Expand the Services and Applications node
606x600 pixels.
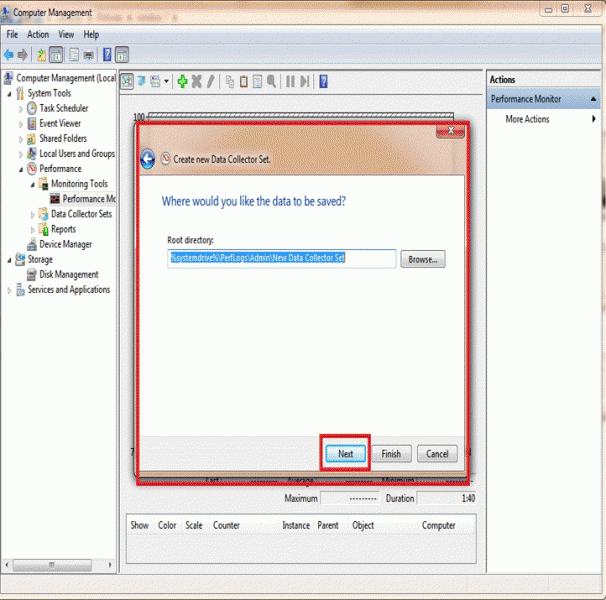tap(10, 290)
